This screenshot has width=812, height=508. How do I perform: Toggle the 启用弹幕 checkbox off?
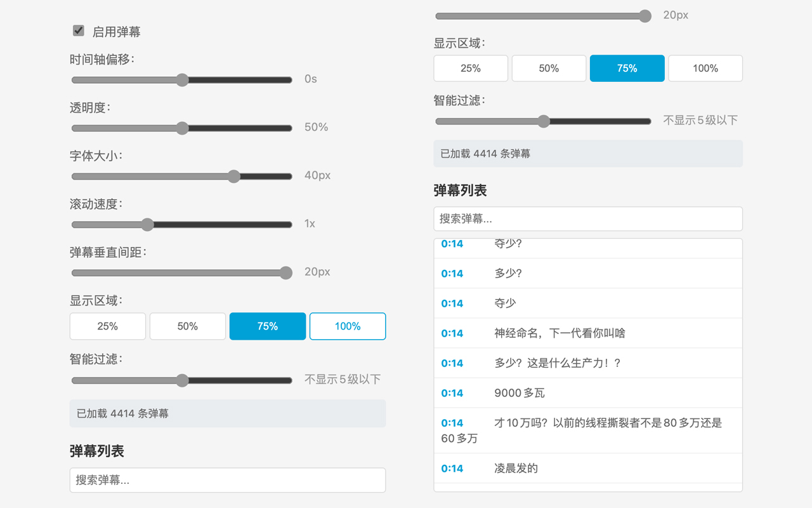click(78, 30)
